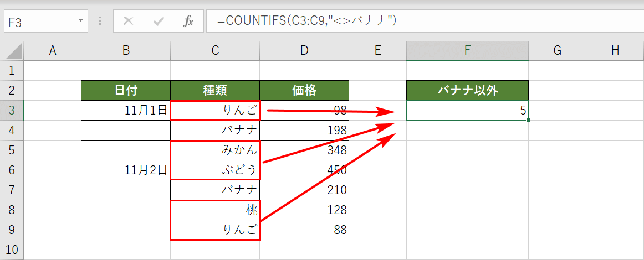Click the 価格 header cell

tap(304, 90)
